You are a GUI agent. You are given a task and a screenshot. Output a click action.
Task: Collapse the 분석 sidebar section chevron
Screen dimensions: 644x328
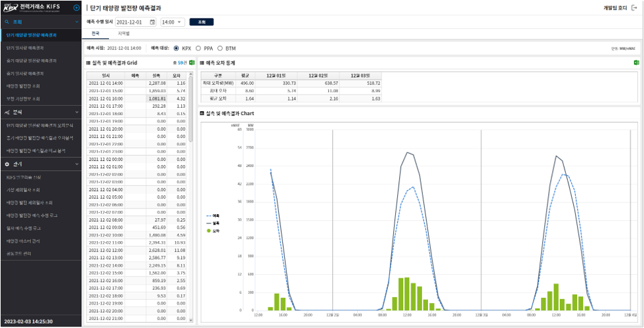click(x=77, y=112)
